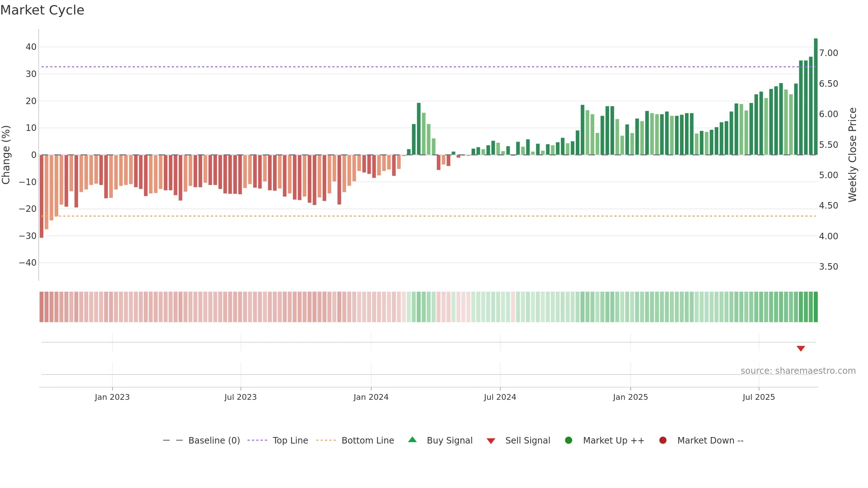868x488 pixels.
Task: Toggle Top Line legend entry
Action: click(x=278, y=440)
